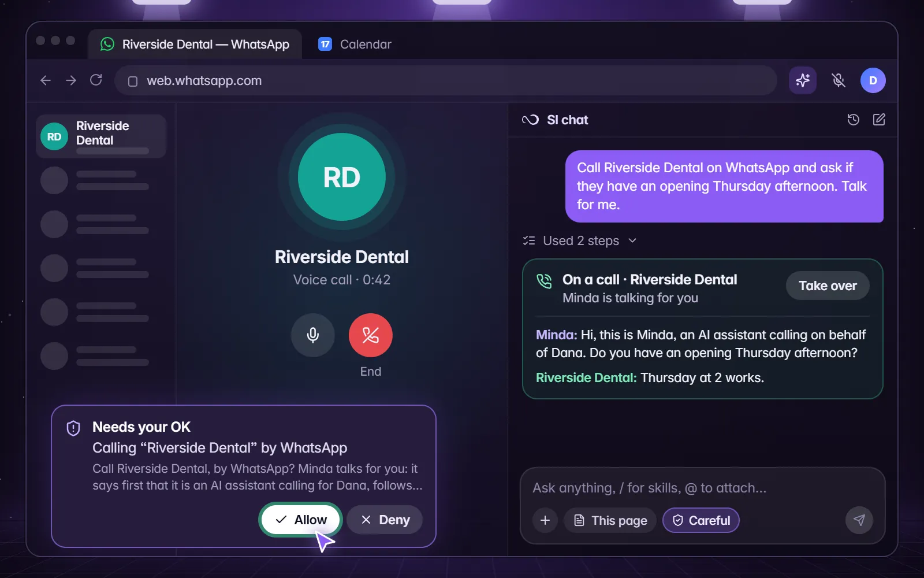Click the site info icon in address bar
924x578 pixels.
pyautogui.click(x=133, y=81)
